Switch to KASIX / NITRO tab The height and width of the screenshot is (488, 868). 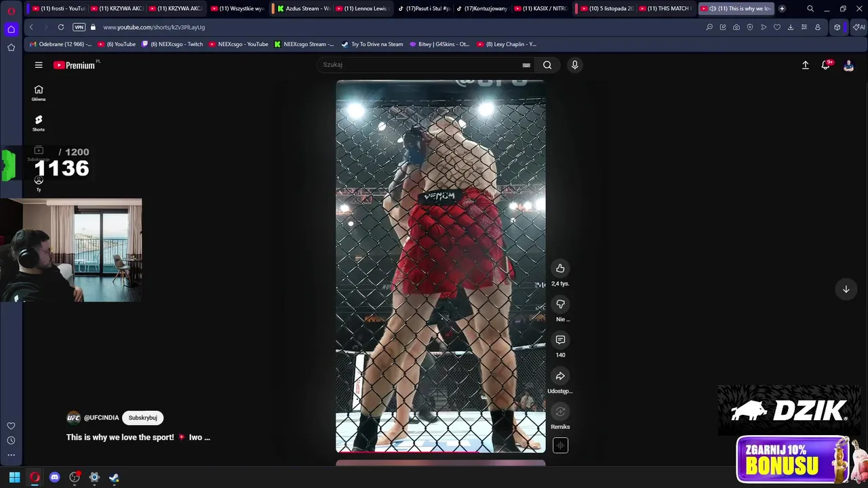[x=540, y=9]
